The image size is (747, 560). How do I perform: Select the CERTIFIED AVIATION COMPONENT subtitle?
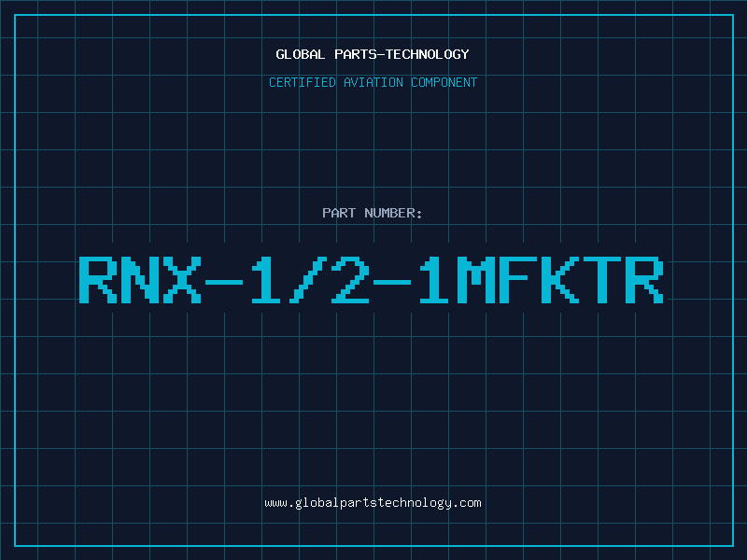point(373,82)
